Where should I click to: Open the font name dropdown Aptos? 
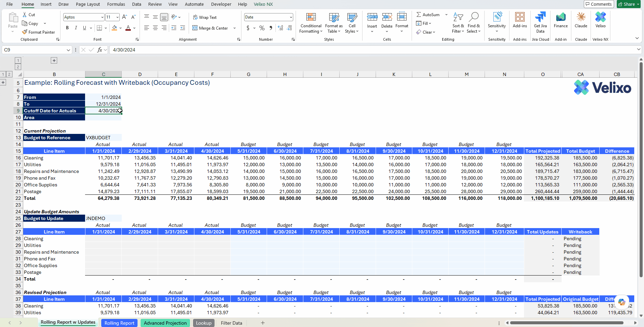[102, 17]
